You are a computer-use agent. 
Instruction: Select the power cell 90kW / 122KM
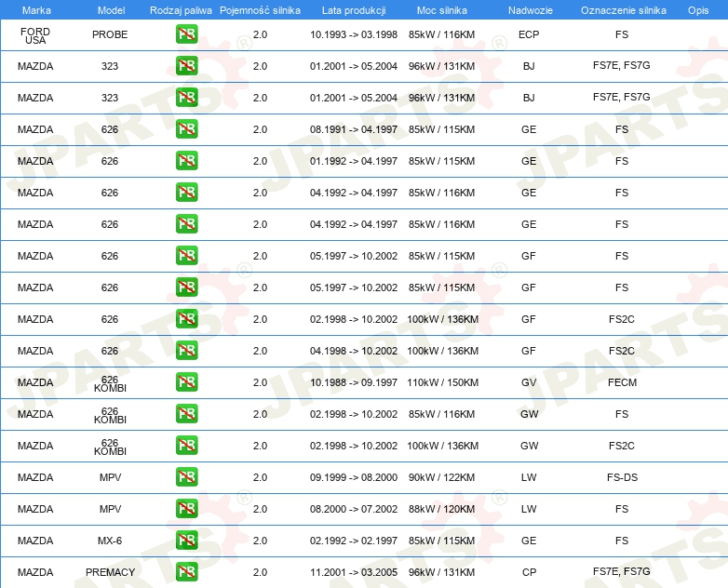click(x=441, y=477)
